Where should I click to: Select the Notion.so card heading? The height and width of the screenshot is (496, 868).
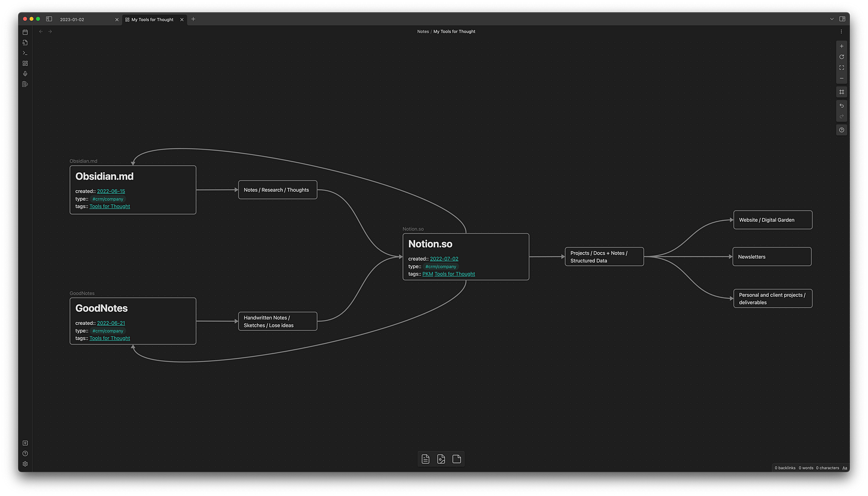coord(430,244)
